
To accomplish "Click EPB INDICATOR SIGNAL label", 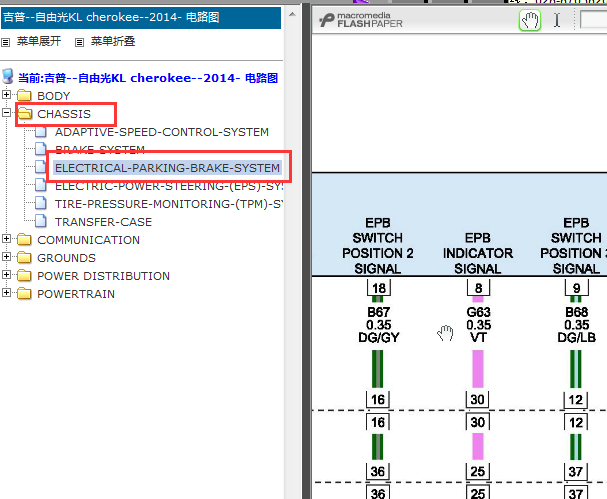I will pyautogui.click(x=478, y=253).
